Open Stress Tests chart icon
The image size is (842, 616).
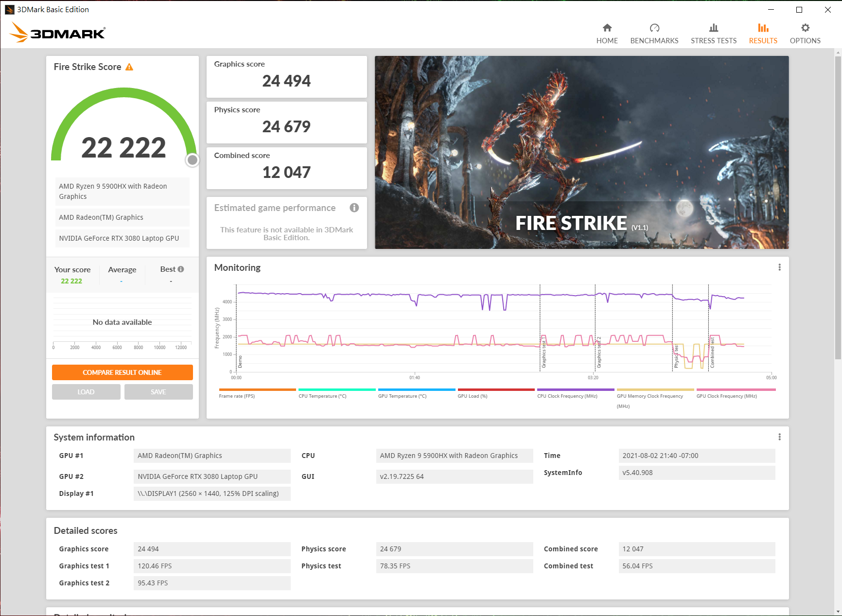point(713,28)
